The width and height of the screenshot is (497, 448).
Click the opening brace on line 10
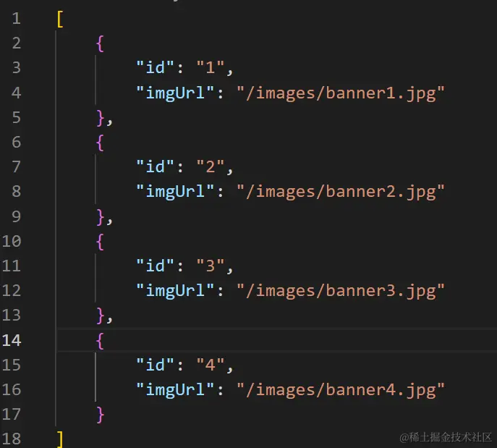tap(100, 242)
